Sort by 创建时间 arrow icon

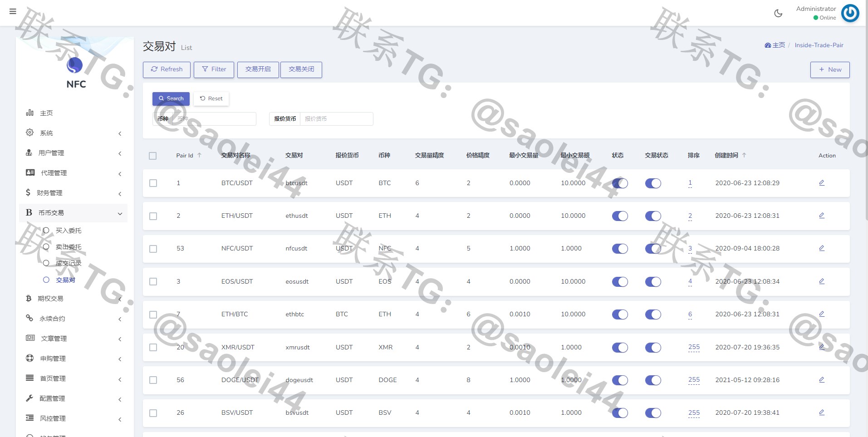point(744,155)
